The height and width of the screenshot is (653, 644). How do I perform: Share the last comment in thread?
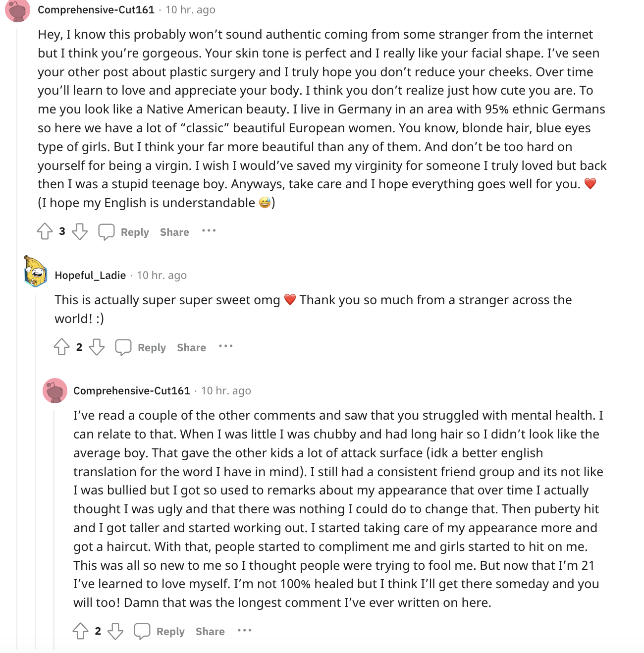[x=210, y=631]
